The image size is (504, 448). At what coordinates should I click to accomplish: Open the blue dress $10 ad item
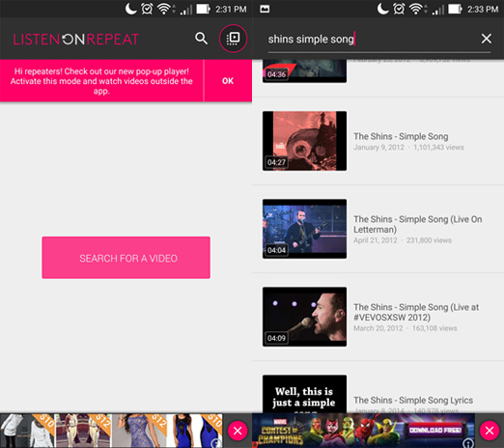[x=194, y=431]
